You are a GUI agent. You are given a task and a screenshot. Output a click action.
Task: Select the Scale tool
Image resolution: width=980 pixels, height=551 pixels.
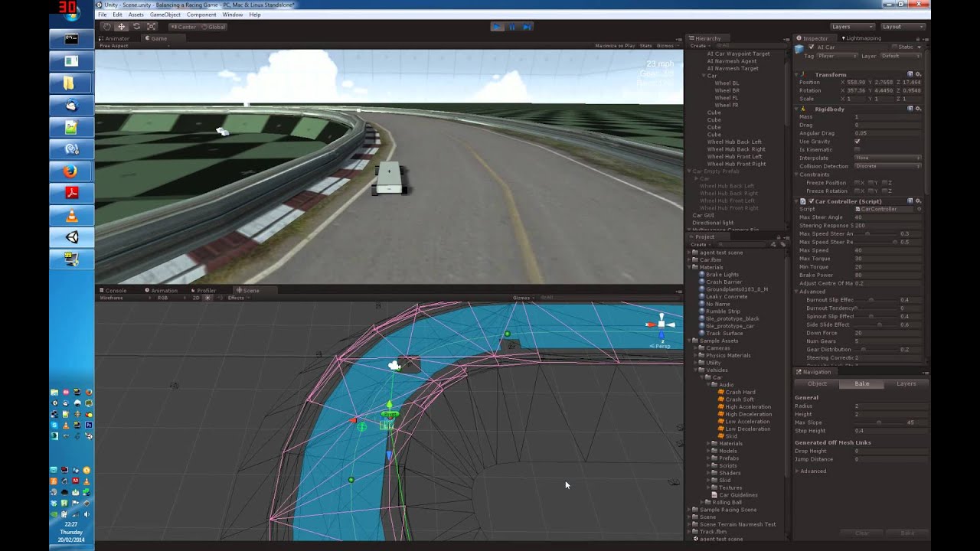coord(149,26)
